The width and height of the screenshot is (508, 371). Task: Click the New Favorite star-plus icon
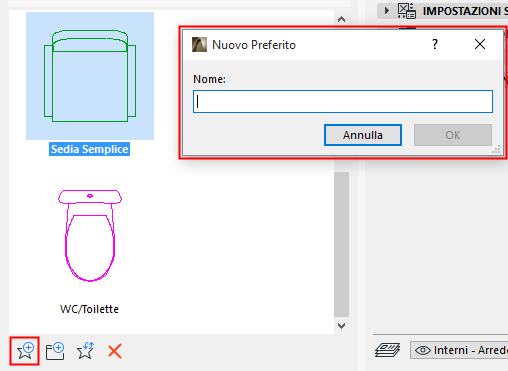pos(25,351)
